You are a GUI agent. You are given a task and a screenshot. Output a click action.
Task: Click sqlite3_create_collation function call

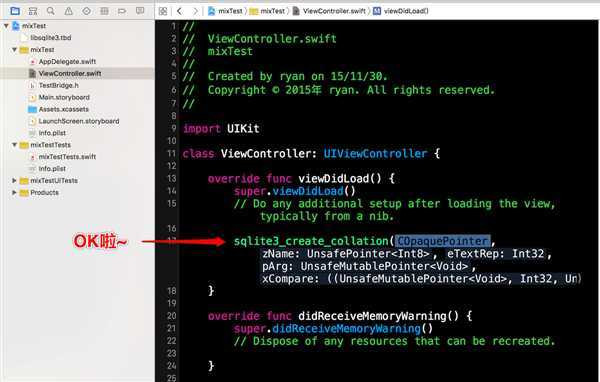coord(311,241)
